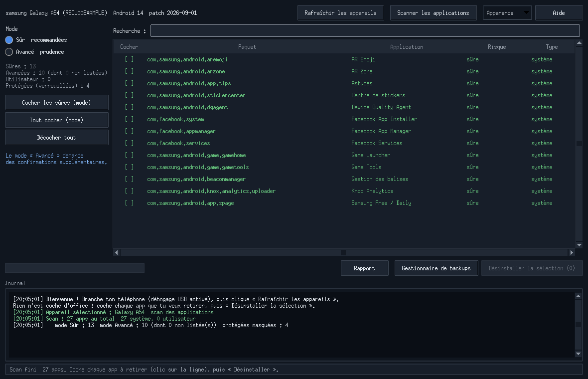
Task: Check the box for AR Emoji
Action: pos(129,59)
